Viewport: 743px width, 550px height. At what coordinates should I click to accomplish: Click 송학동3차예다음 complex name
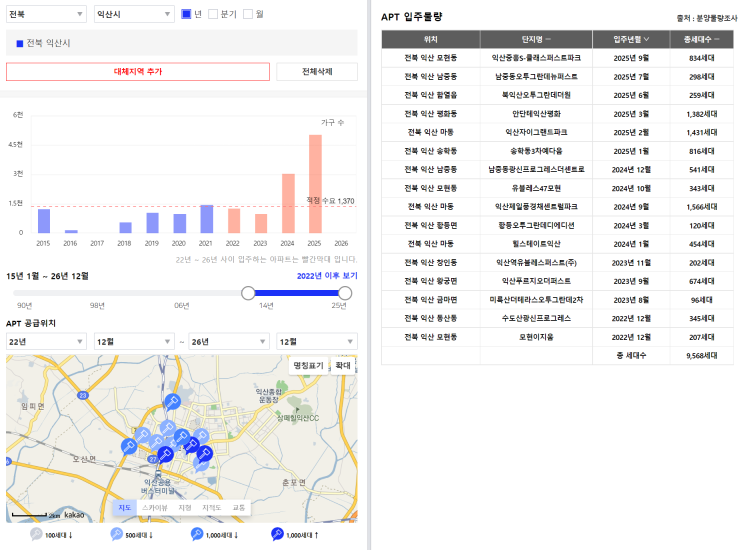point(536,151)
